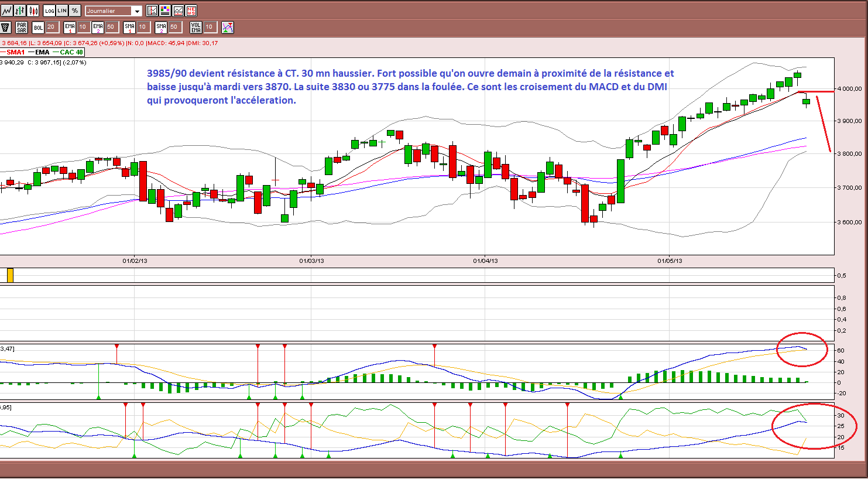Click the 3 900,00 price axis label
Viewport: 868px width, 479px height.
[849, 121]
